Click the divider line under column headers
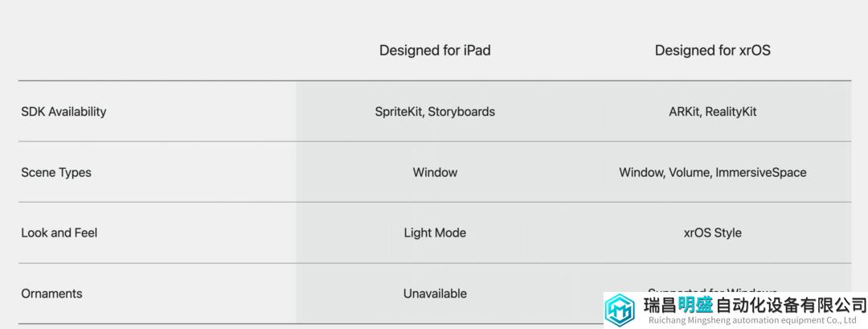Screen dimensions: 868x329 pyautogui.click(x=435, y=81)
